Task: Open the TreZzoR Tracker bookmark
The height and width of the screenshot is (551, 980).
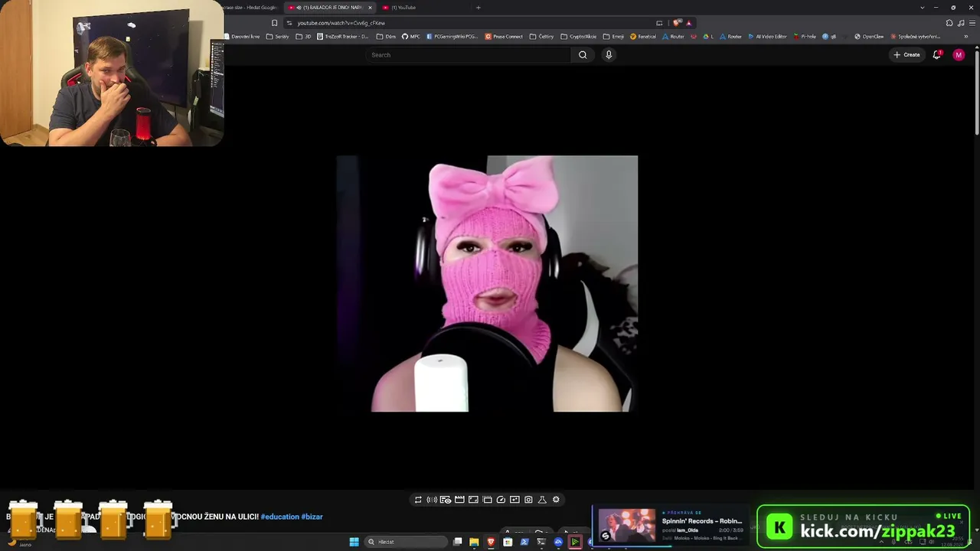Action: (x=343, y=37)
